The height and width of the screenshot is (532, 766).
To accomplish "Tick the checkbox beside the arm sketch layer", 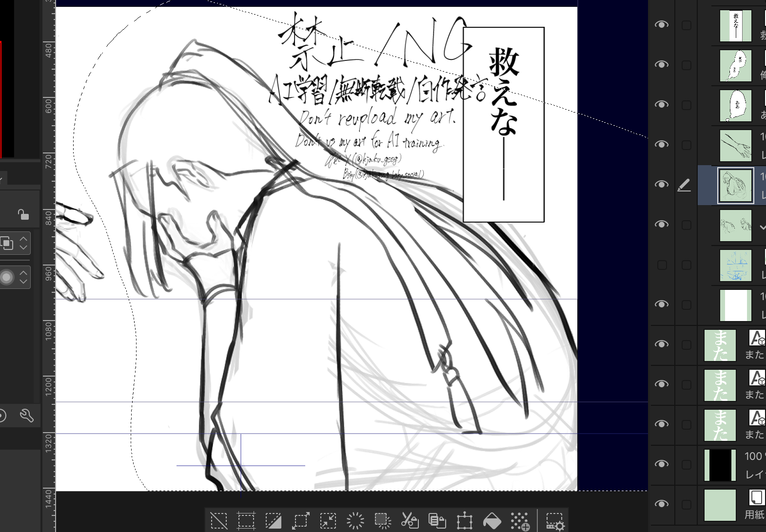I will (x=686, y=145).
